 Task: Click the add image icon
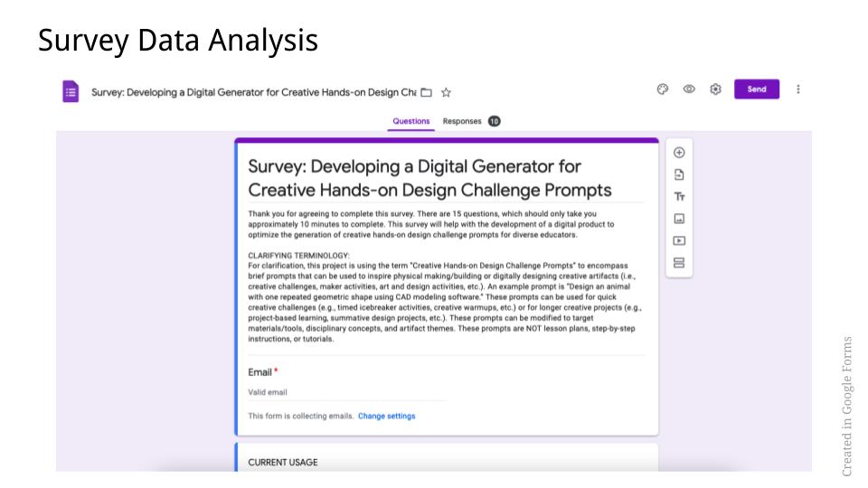click(679, 219)
